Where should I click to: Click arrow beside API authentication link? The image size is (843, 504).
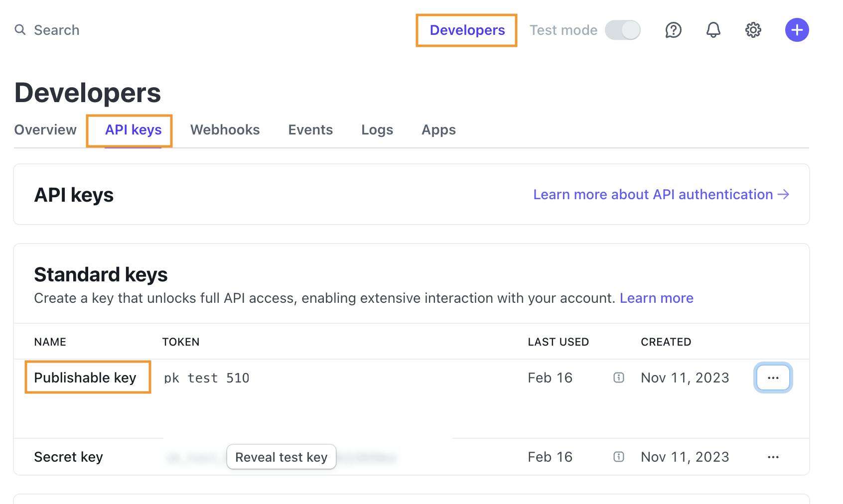784,194
